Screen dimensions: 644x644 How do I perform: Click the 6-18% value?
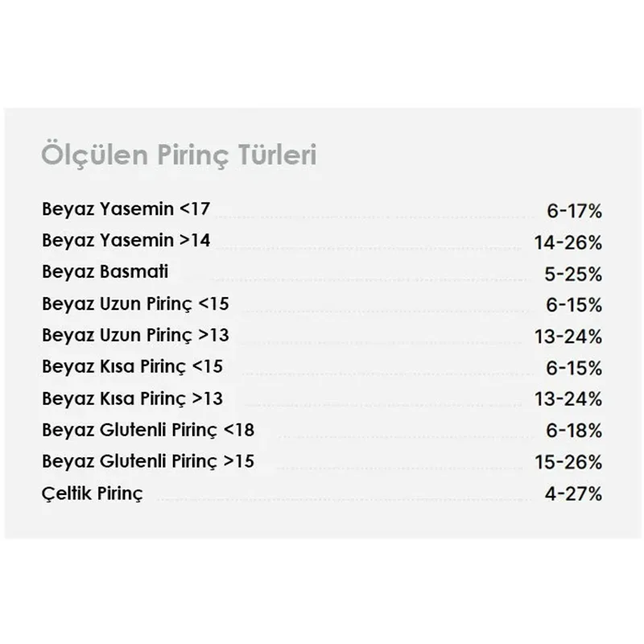574,431
